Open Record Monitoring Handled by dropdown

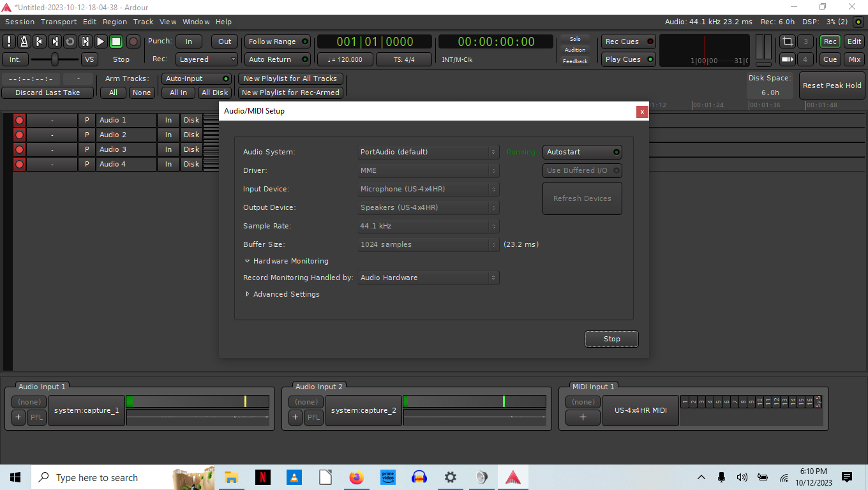(x=428, y=278)
